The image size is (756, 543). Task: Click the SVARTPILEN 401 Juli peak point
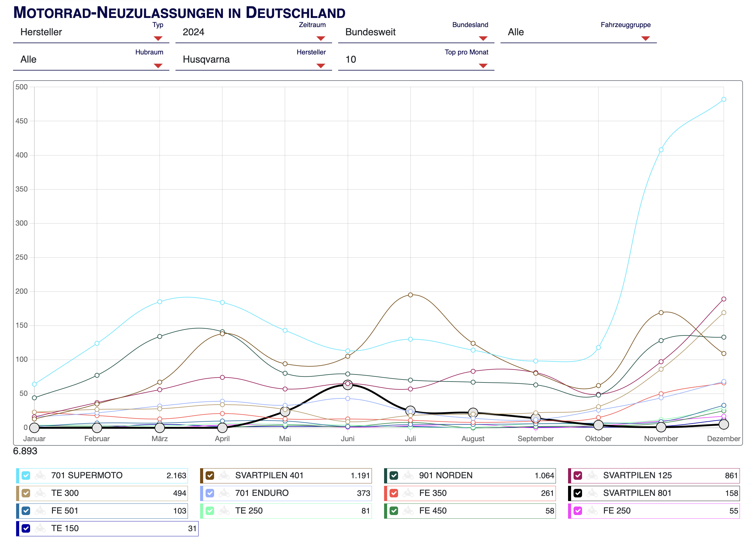[410, 295]
